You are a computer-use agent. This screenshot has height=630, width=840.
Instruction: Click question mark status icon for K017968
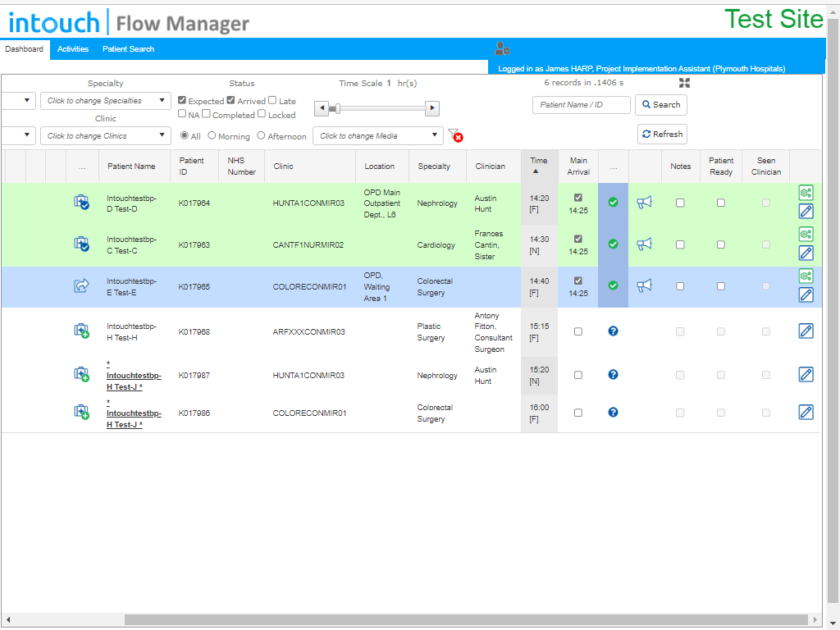[x=613, y=331]
